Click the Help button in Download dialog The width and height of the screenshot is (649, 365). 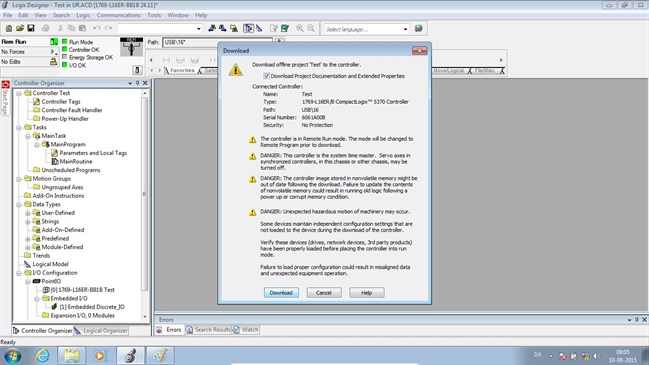tap(367, 293)
